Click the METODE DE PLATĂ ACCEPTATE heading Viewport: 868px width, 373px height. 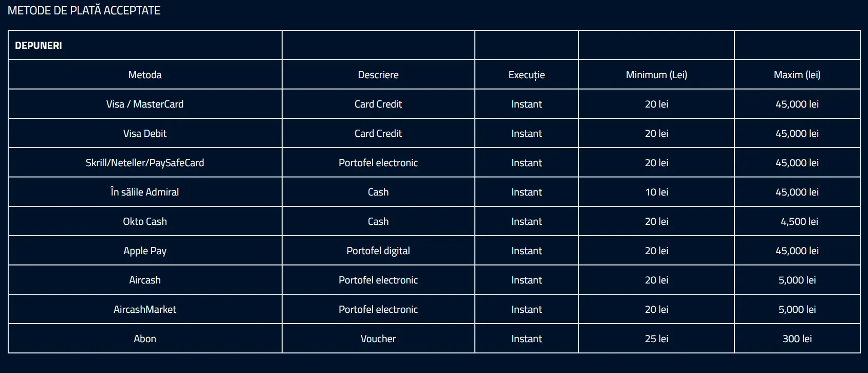point(84,10)
